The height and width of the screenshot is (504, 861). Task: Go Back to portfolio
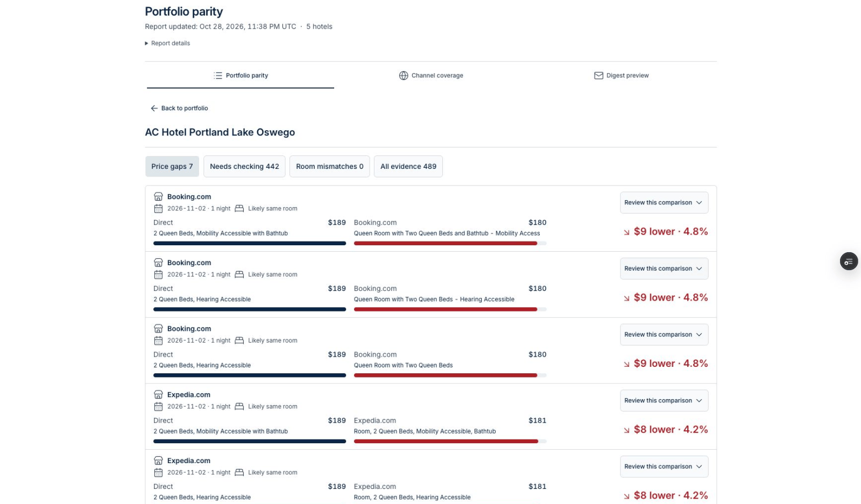pyautogui.click(x=179, y=108)
